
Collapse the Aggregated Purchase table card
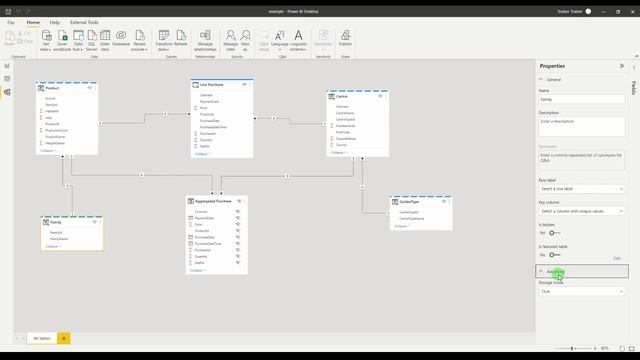tap(198, 270)
